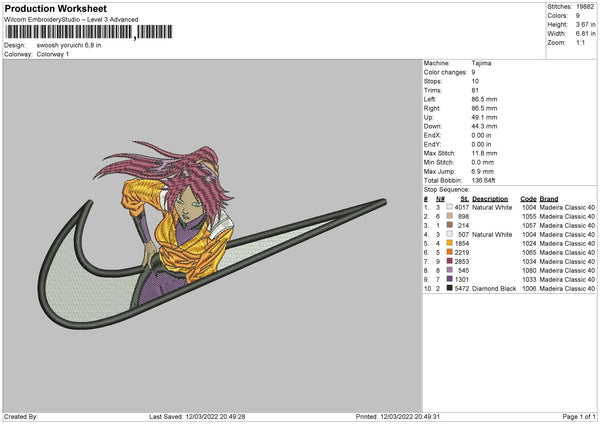The width and height of the screenshot is (600, 424).
Task: Click the 'Stop Sequence:' heading
Action: (x=446, y=189)
